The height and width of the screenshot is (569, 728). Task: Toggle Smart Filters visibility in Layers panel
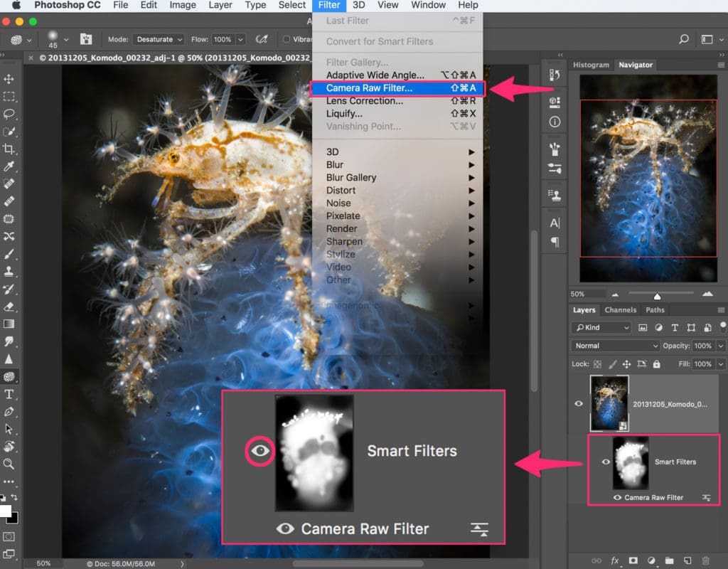(606, 462)
